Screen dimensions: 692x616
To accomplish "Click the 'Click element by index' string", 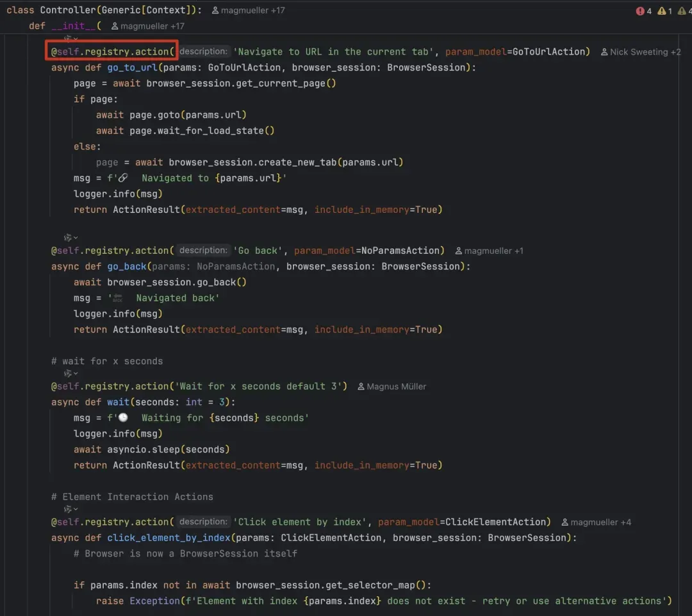I will click(300, 522).
